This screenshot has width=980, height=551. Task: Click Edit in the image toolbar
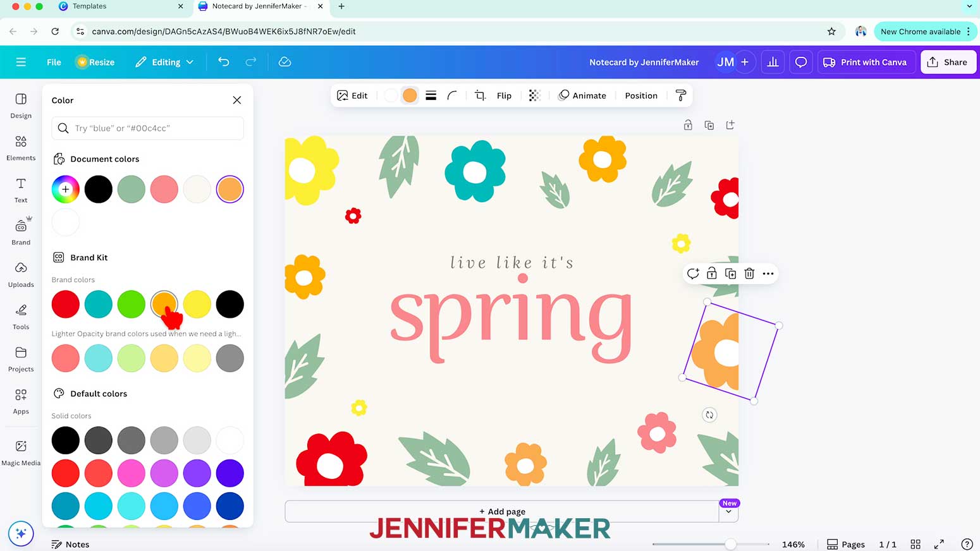click(x=352, y=95)
